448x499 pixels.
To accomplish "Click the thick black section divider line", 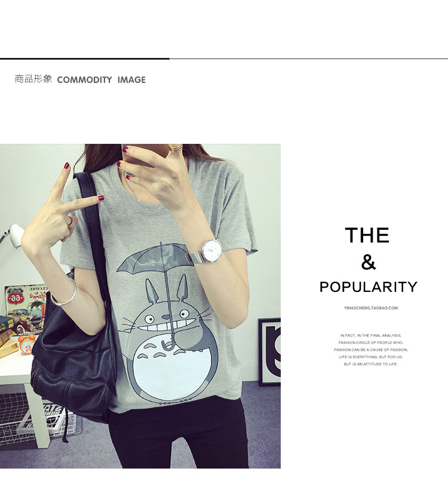I will pyautogui.click(x=85, y=58).
